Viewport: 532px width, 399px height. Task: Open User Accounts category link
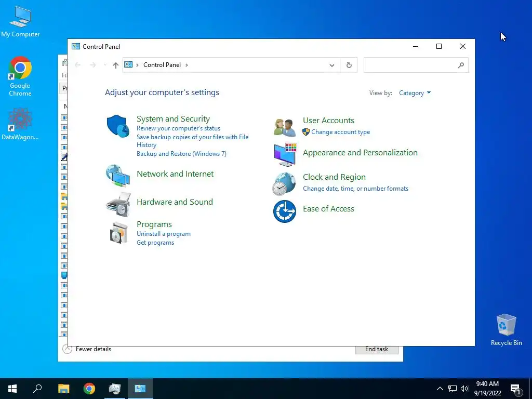tap(328, 121)
